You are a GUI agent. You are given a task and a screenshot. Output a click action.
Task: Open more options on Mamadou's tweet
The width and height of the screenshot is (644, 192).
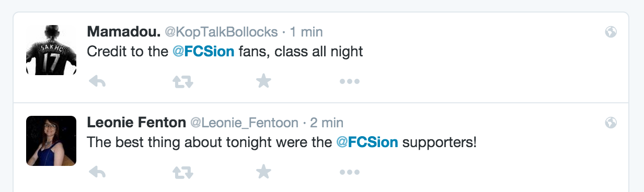[x=350, y=81]
